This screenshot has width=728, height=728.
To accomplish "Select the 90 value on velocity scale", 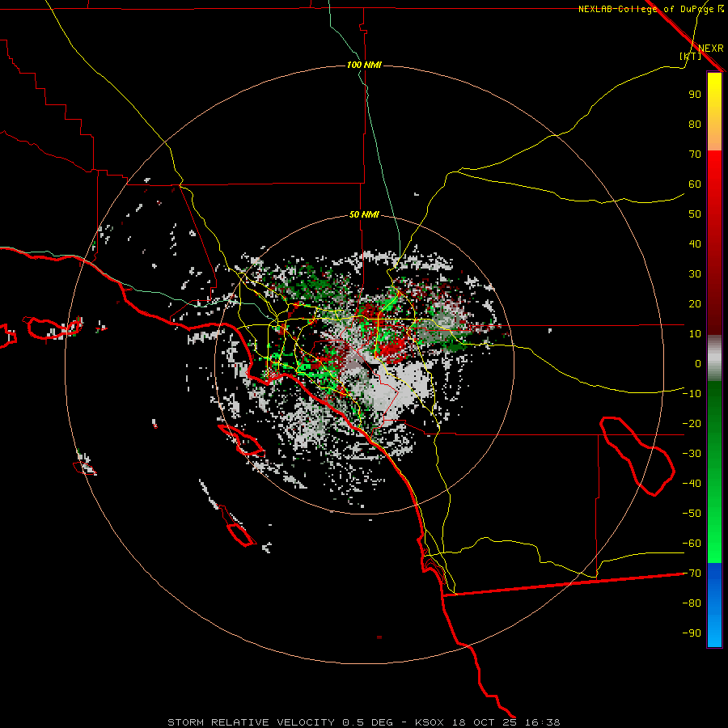I will click(x=695, y=95).
